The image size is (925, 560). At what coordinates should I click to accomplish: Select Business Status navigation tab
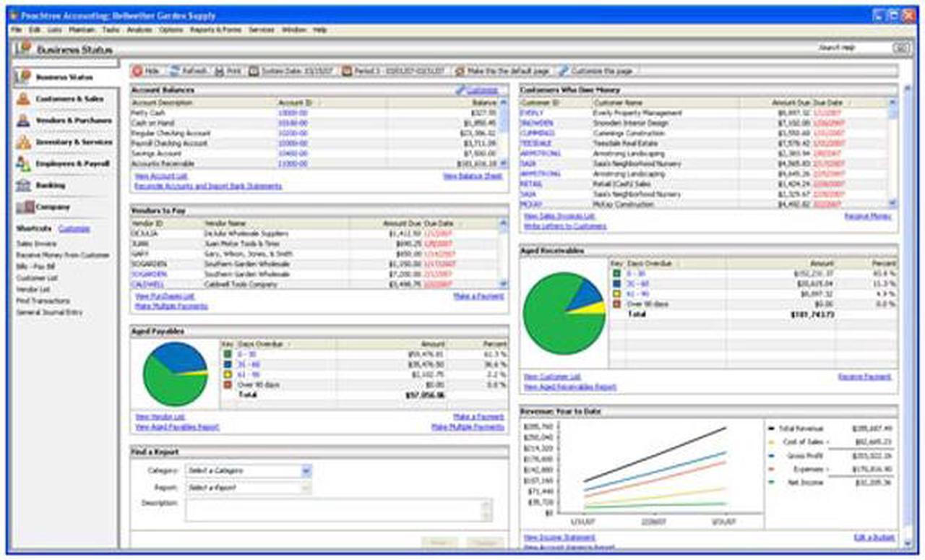click(64, 77)
